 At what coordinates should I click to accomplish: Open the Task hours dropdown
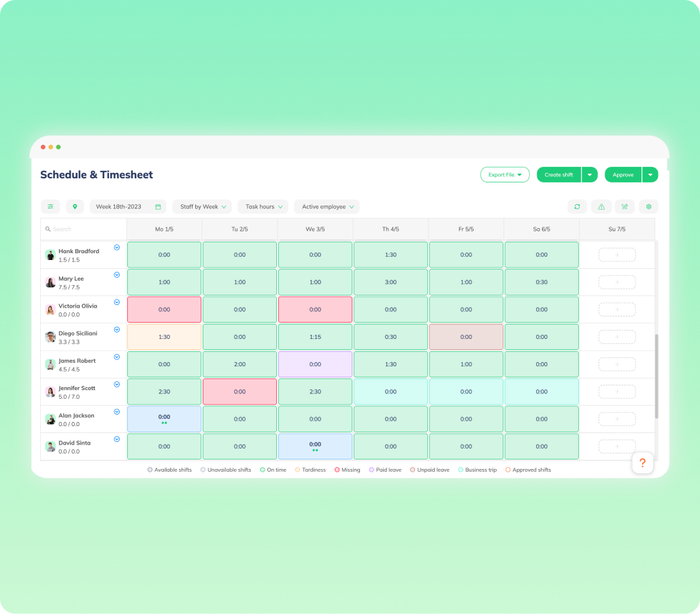pyautogui.click(x=263, y=206)
